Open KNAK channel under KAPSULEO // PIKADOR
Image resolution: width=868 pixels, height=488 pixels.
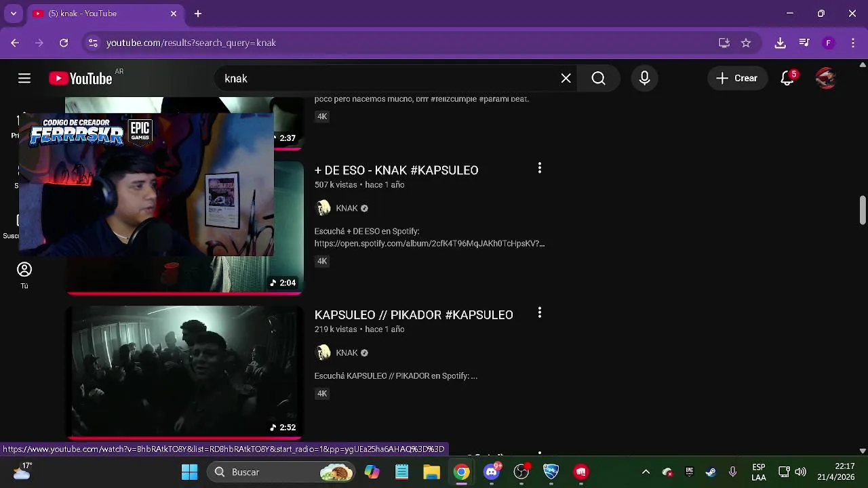coord(347,352)
